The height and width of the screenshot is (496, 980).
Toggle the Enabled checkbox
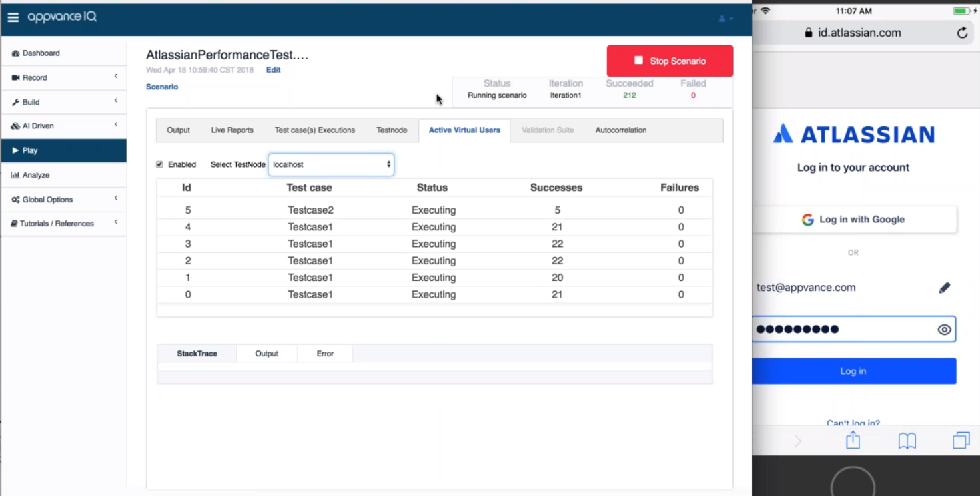[159, 164]
